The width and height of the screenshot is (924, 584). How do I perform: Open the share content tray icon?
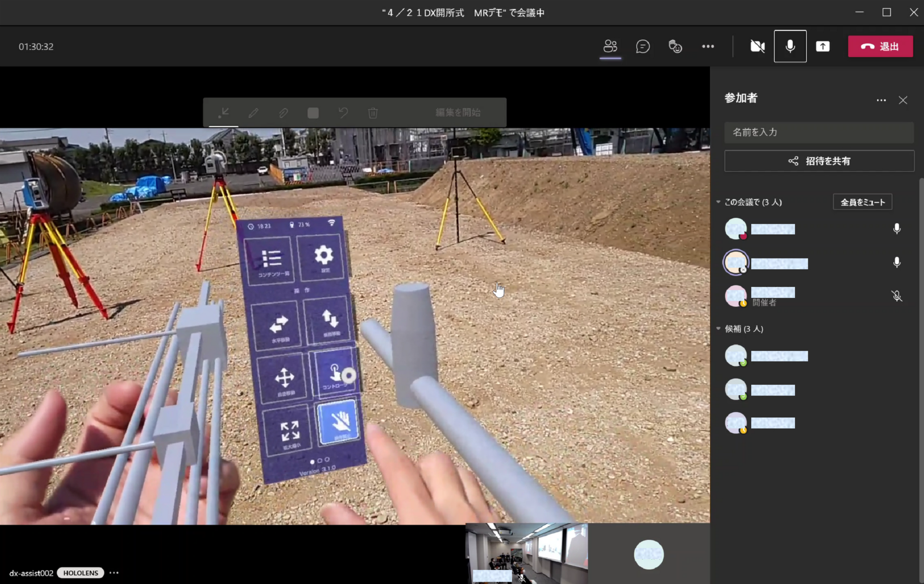pos(822,46)
